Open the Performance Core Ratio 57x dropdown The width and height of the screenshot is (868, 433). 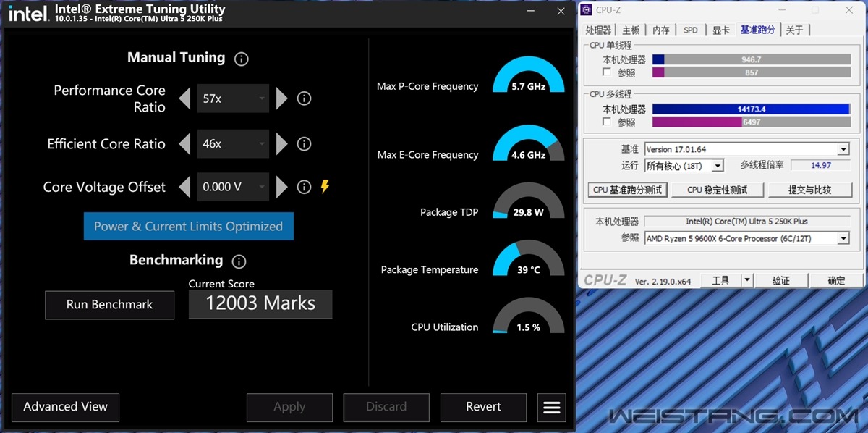click(x=233, y=98)
